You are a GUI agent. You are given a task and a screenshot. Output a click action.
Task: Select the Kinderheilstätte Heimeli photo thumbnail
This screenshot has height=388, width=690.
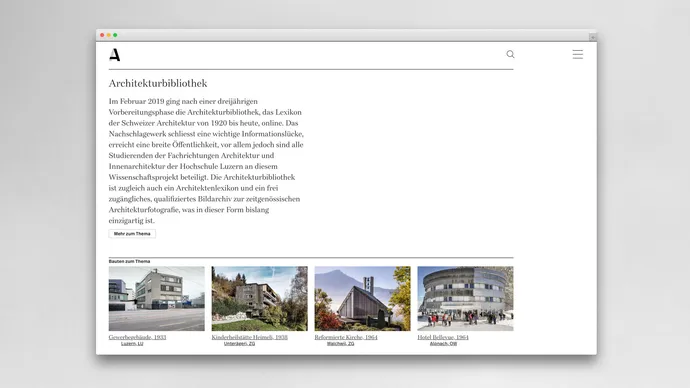260,298
